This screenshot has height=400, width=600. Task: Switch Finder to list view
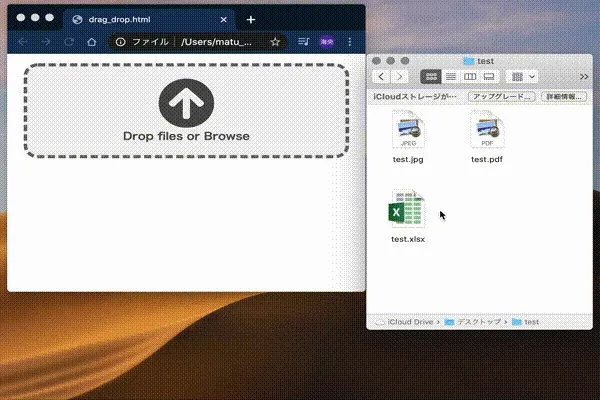[x=450, y=76]
